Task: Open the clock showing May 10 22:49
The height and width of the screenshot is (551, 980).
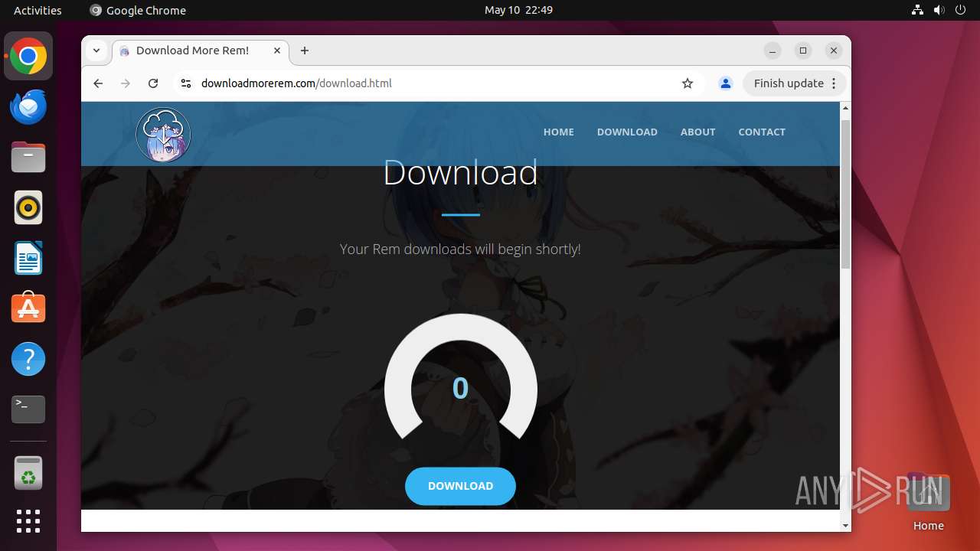Action: (x=518, y=10)
